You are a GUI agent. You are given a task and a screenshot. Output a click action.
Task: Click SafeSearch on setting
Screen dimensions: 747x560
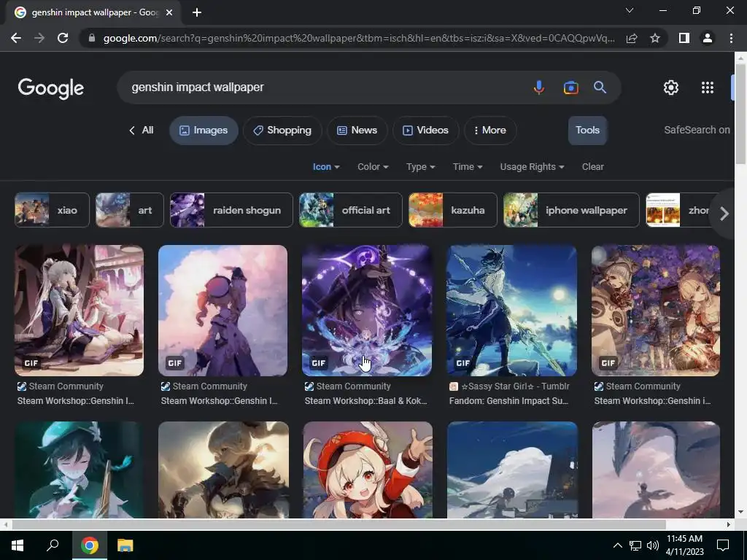[x=697, y=130]
